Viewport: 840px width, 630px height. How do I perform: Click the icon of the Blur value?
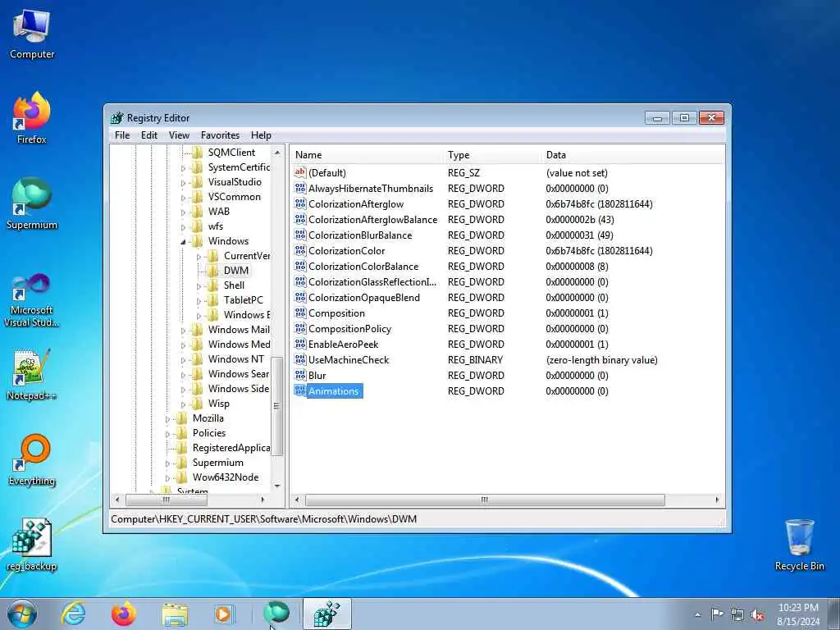tap(300, 375)
